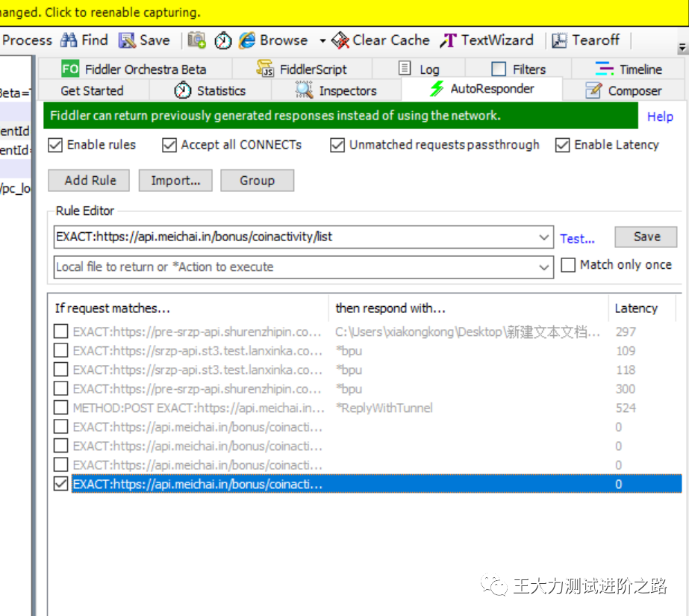Disable Unmatched requests passthrough
689x616 pixels.
coord(337,145)
